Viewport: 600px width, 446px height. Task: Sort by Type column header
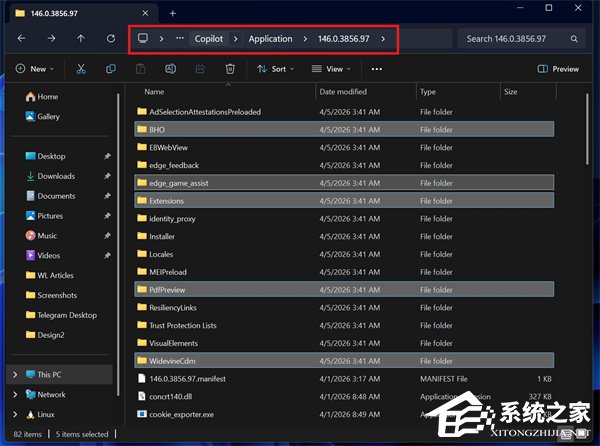click(x=428, y=92)
